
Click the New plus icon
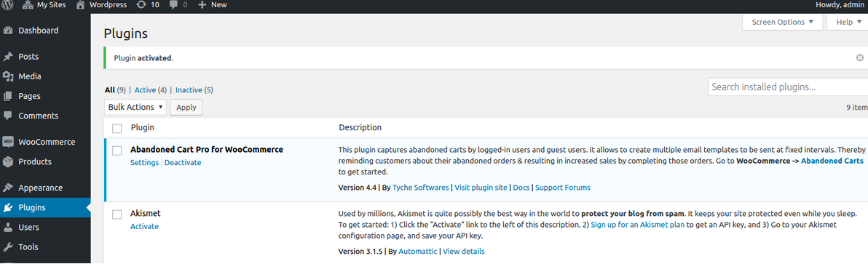202,5
